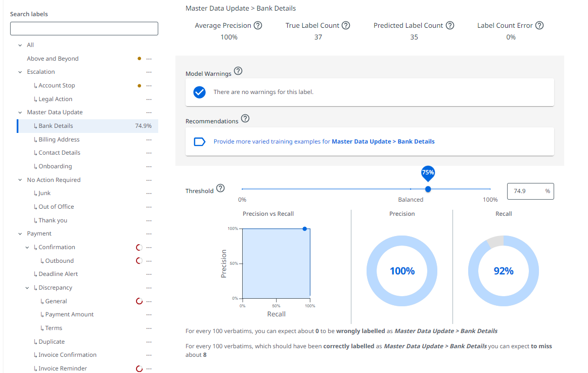The image size is (588, 373).
Task: Click the red warning circle beside Outbound
Action: coord(139,261)
